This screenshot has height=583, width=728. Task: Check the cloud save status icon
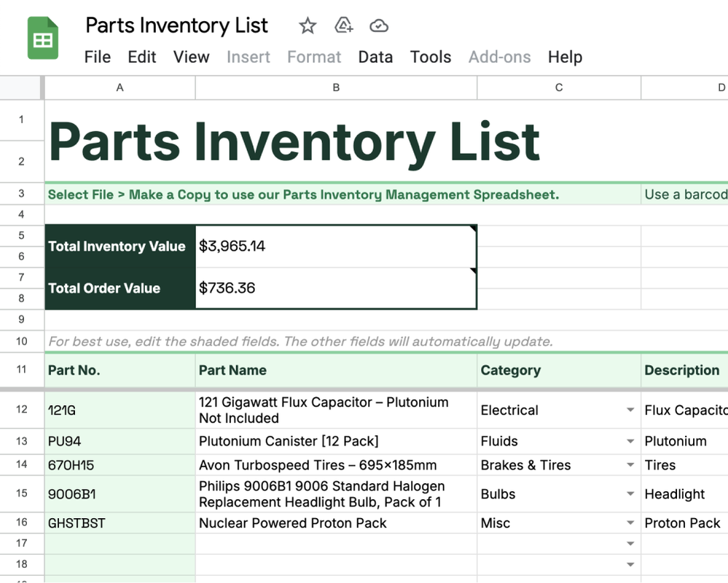(x=378, y=26)
